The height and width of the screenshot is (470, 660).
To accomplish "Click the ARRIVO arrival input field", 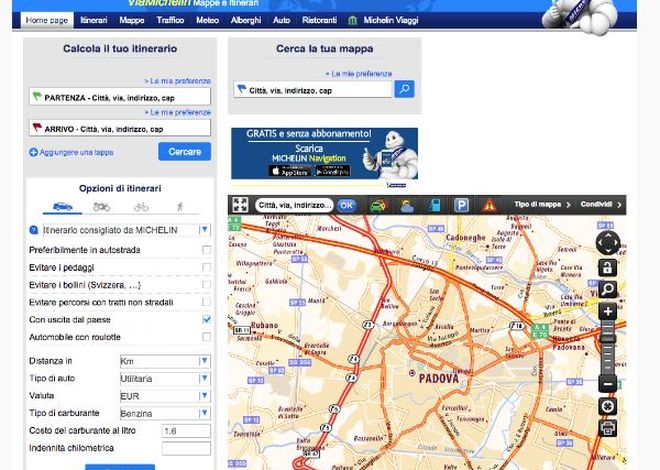I will pos(120,128).
